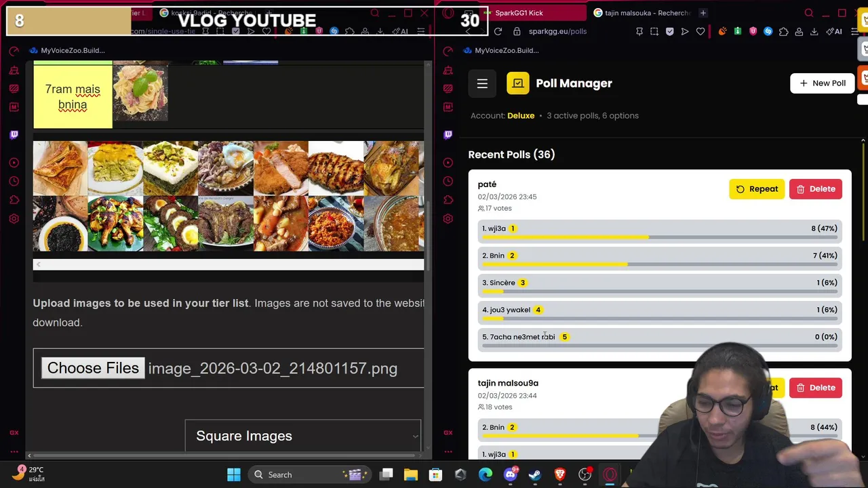Delete the paté poll
The width and height of the screenshot is (868, 488).
click(x=816, y=189)
